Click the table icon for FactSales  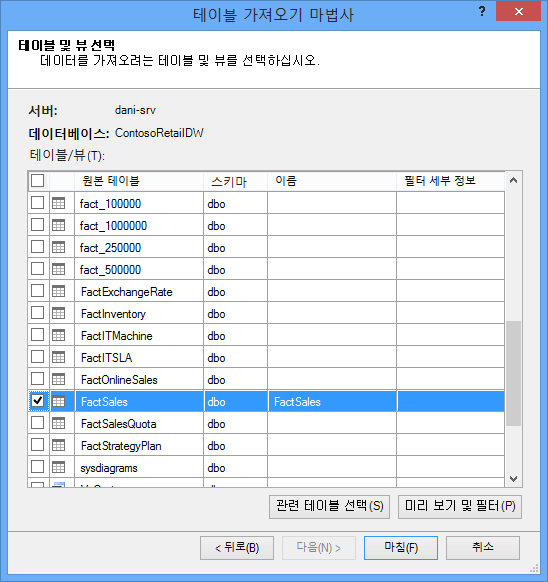pos(58,401)
